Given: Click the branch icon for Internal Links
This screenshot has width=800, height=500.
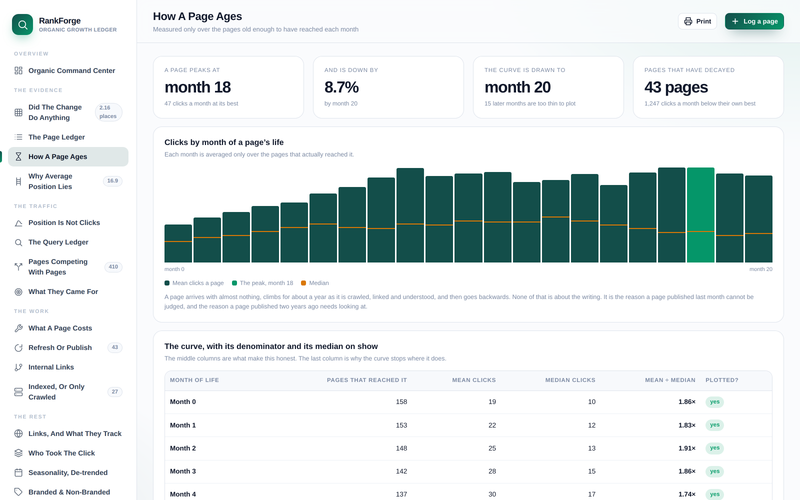Looking at the screenshot, I should click(x=18, y=367).
